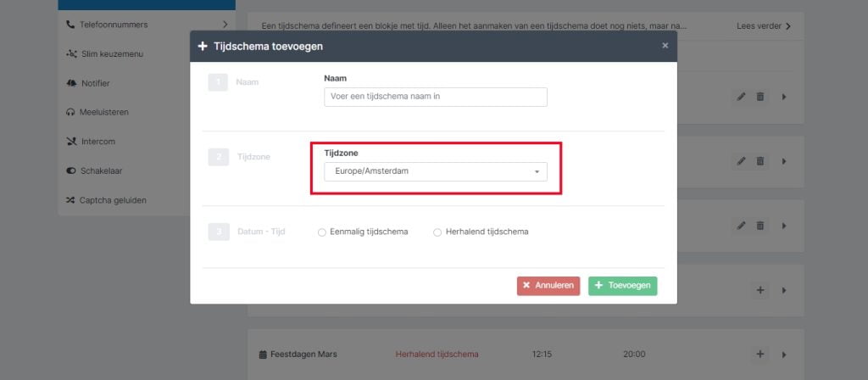Click the 12:15 start time cell
This screenshot has width=868, height=380.
coord(542,355)
